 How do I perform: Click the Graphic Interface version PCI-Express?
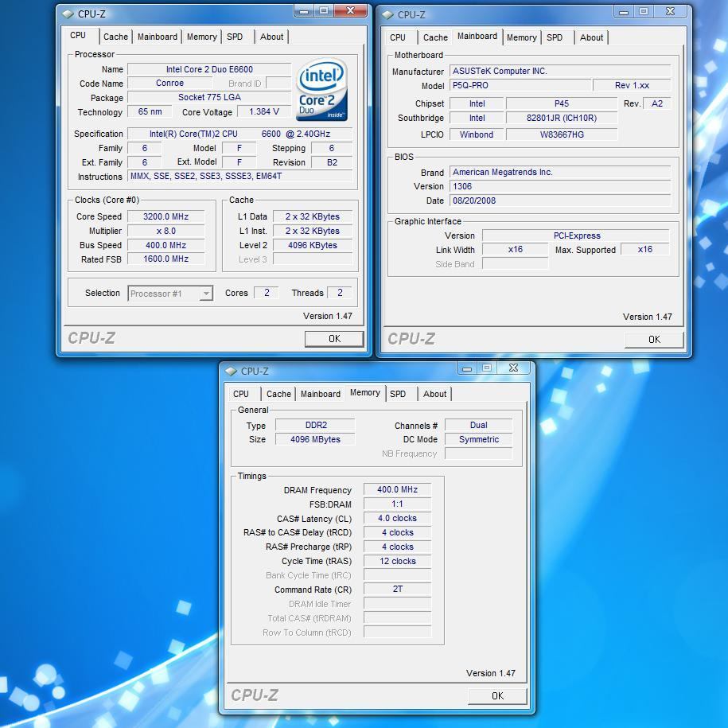coord(576,236)
